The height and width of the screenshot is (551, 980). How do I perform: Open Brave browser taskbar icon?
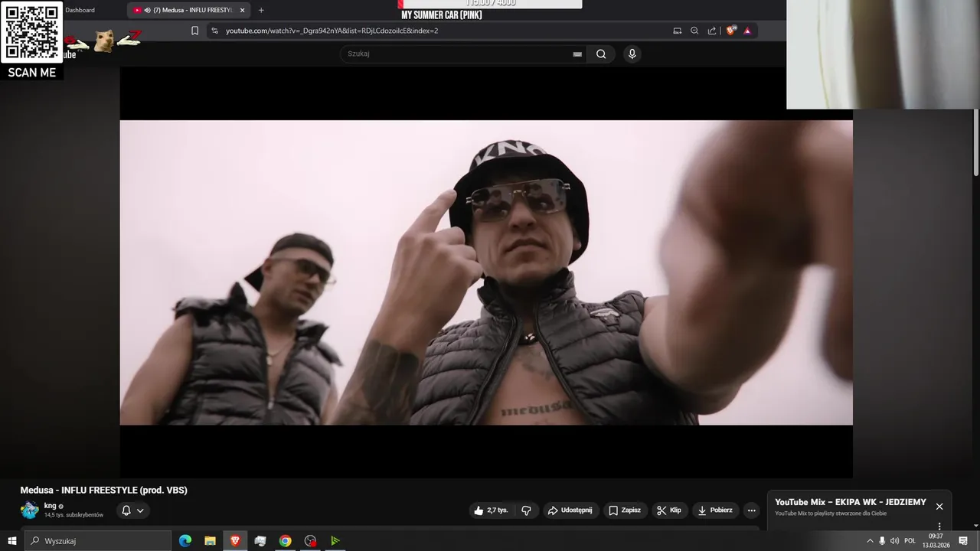click(235, 541)
